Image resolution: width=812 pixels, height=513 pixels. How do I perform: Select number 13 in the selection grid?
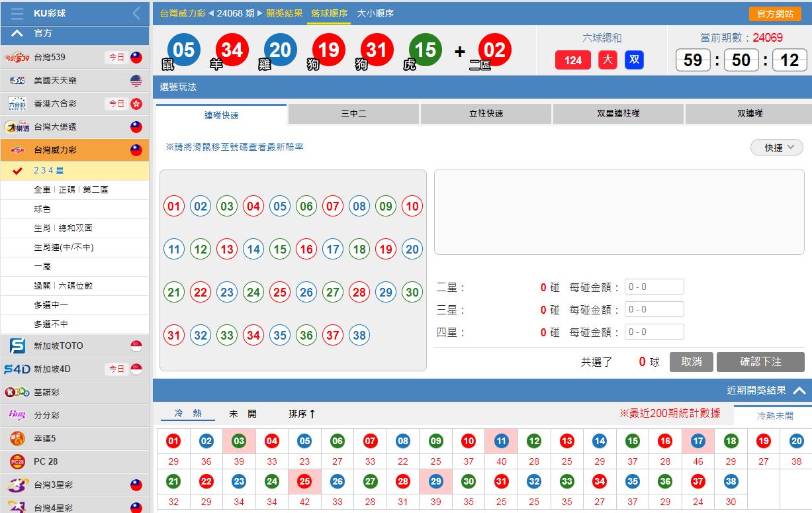click(227, 250)
